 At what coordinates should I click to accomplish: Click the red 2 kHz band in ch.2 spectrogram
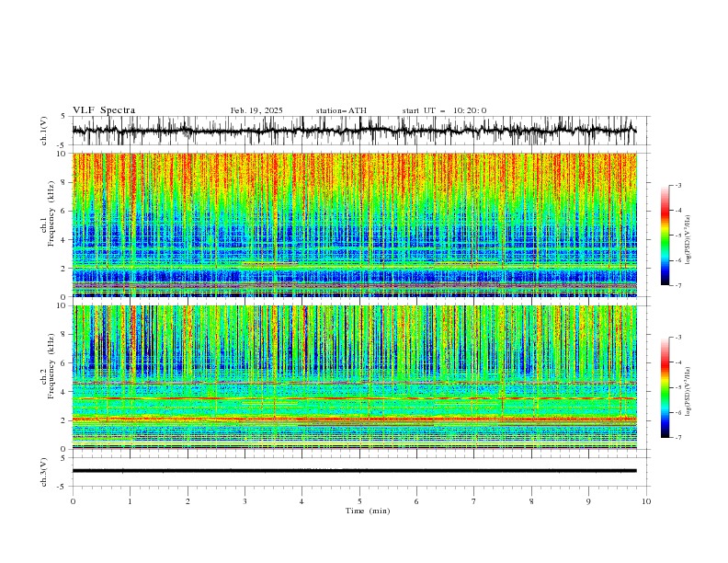(355, 419)
